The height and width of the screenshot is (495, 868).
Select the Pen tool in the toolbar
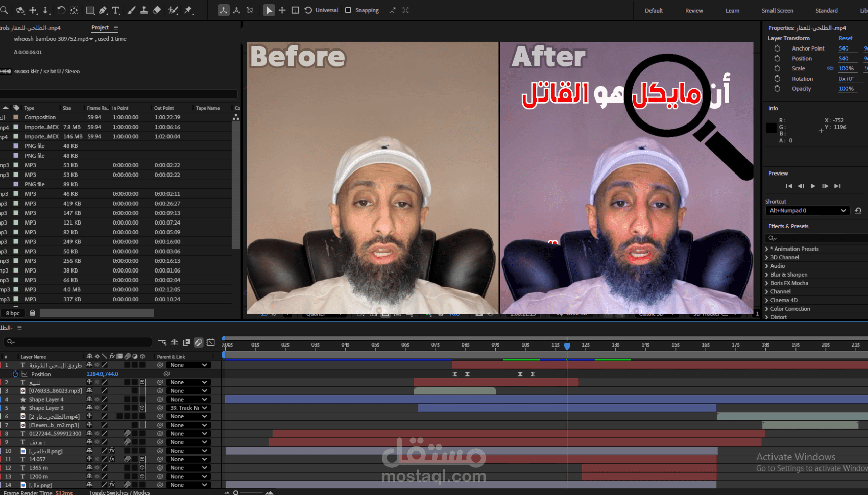click(x=103, y=10)
